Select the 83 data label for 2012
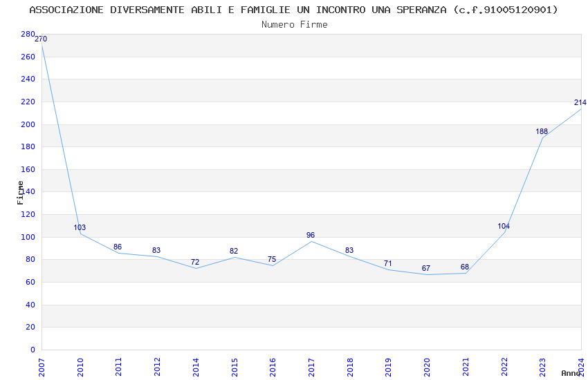The image size is (588, 380). (x=156, y=250)
